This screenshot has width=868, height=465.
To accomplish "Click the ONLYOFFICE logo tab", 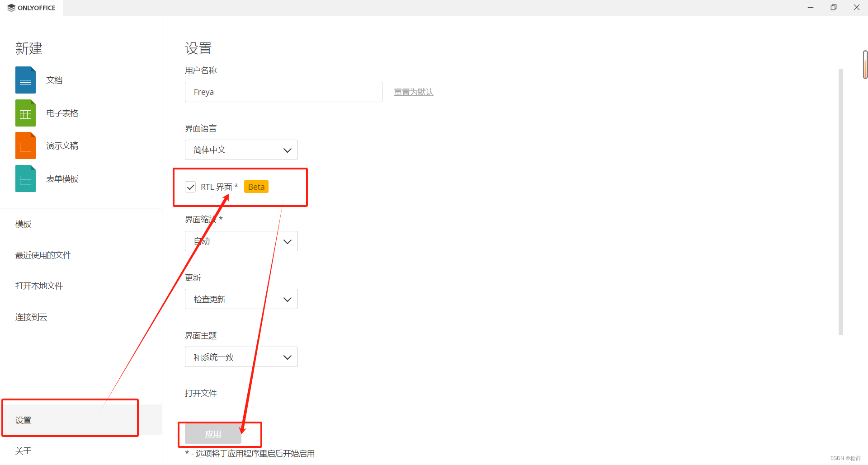I will [x=32, y=8].
